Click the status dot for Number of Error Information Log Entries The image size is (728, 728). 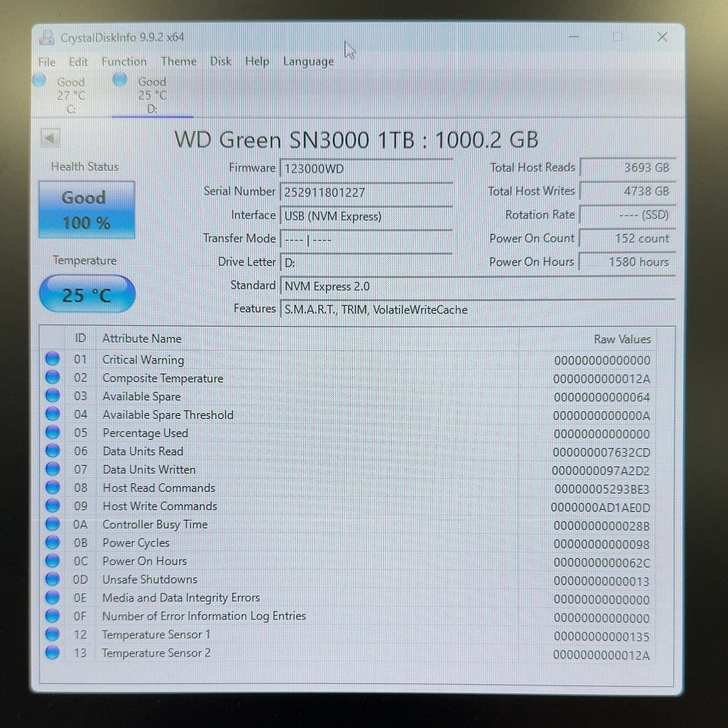53,616
